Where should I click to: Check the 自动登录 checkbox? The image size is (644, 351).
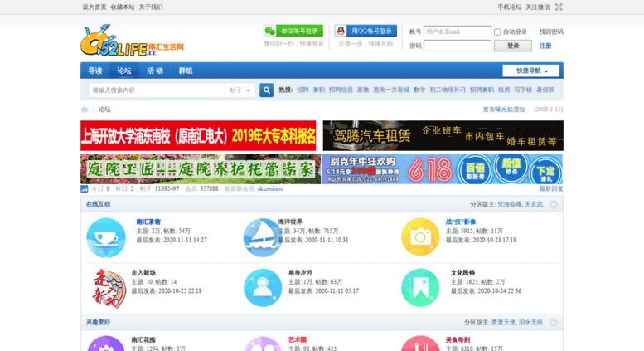click(x=497, y=32)
